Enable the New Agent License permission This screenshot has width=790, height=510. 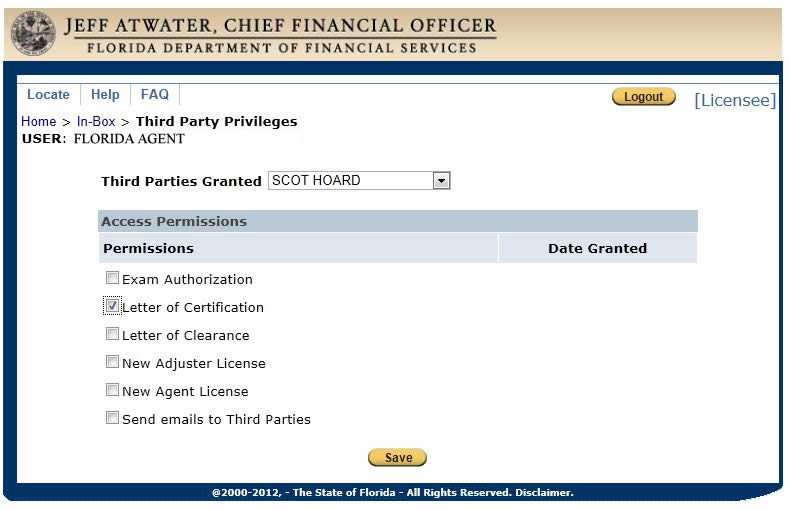(112, 390)
